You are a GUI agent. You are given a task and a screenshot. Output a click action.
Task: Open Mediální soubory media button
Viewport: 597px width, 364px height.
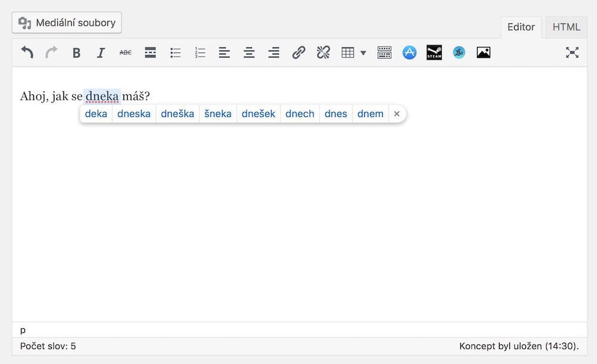[x=67, y=23]
